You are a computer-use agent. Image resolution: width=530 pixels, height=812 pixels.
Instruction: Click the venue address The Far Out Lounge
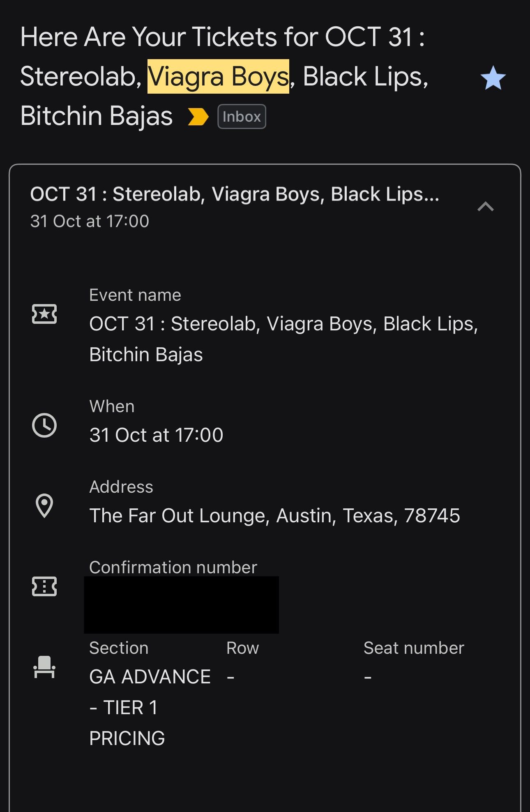(275, 515)
